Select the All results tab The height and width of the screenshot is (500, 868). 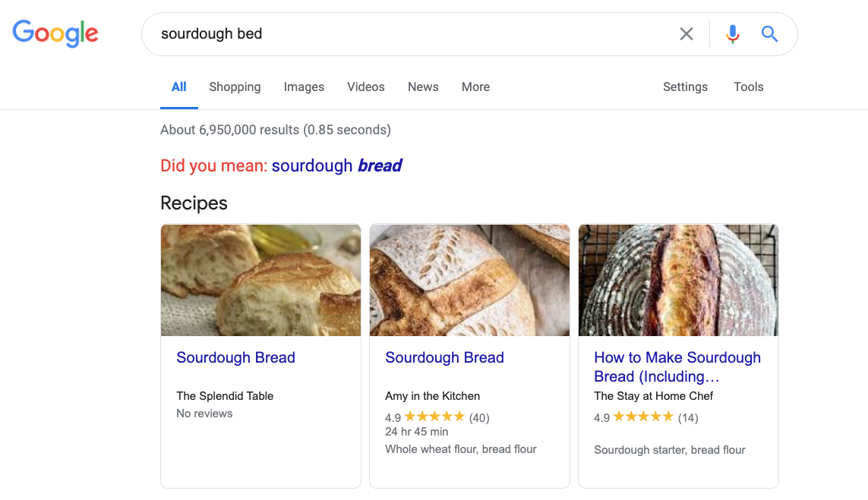pyautogui.click(x=178, y=86)
